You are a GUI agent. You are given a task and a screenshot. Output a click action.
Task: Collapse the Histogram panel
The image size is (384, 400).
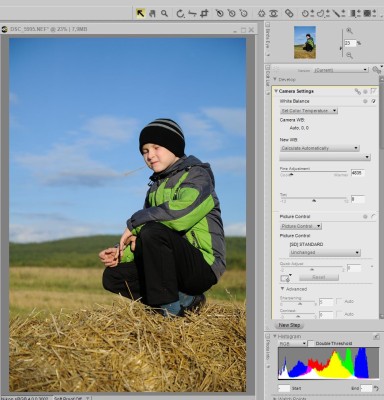275,336
